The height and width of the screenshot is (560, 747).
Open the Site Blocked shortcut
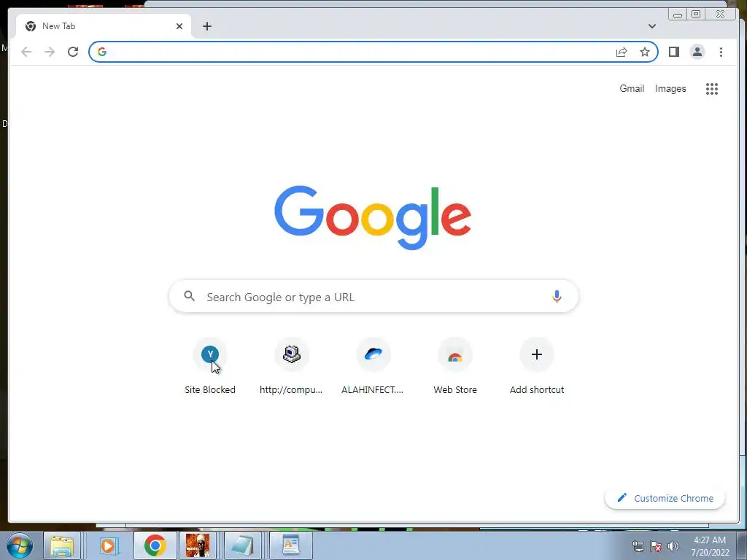210,366
